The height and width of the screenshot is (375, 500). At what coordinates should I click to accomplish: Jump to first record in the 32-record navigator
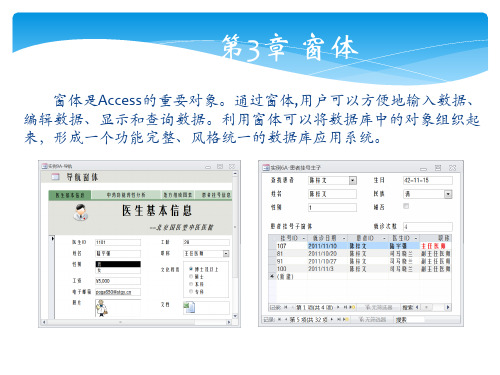(x=279, y=319)
